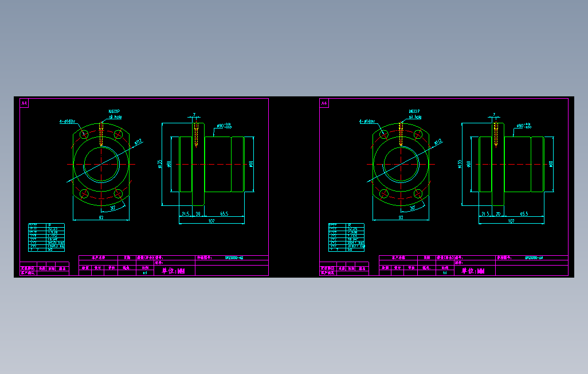Click the 107 length dimension in right drawing

511,221
